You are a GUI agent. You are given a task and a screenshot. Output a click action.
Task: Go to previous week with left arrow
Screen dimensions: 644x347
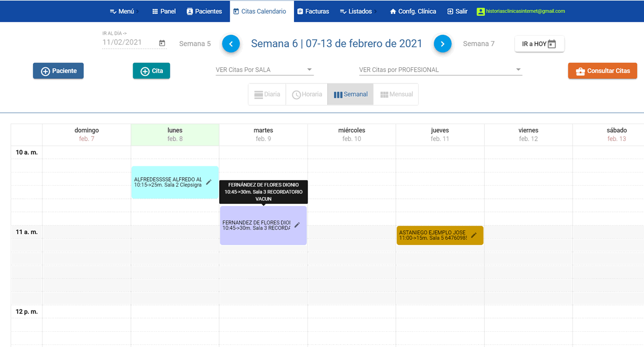(231, 44)
